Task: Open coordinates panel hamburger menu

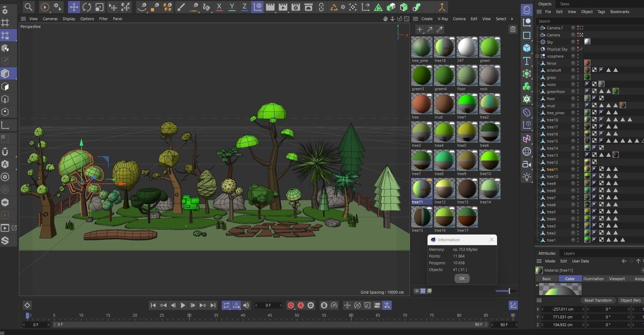Action: pos(539,300)
